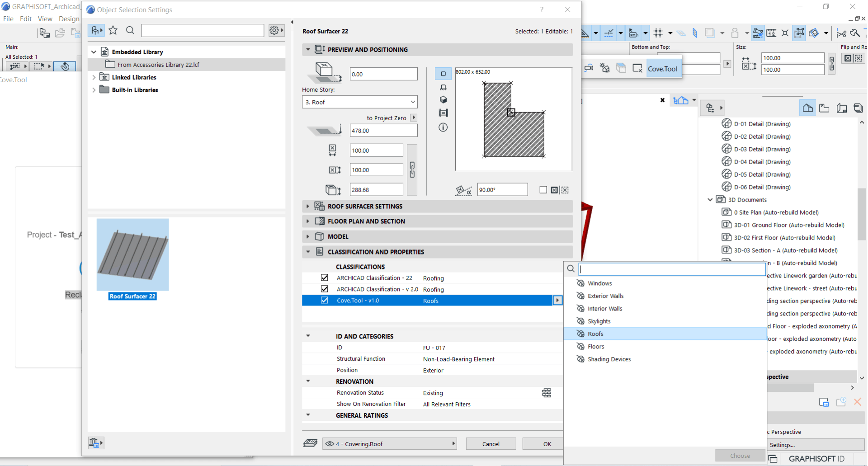Screen dimensions: 868x466
Task: Click the to Project Zero arrow button
Action: [414, 118]
